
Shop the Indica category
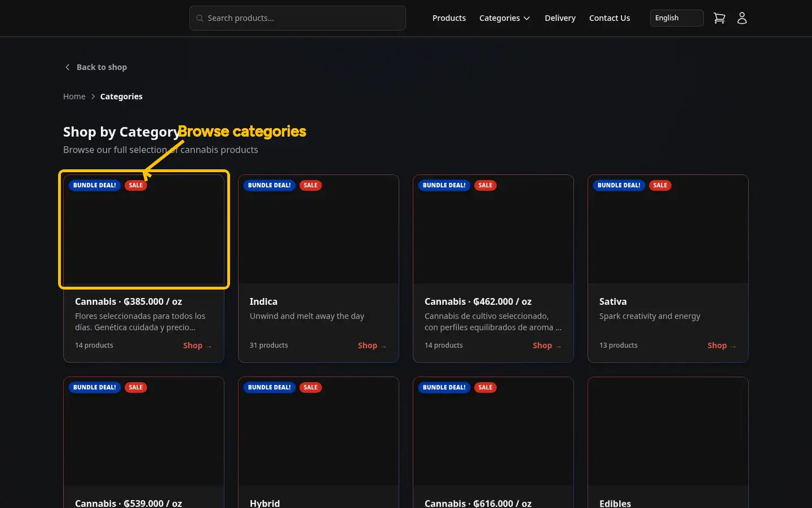click(372, 345)
